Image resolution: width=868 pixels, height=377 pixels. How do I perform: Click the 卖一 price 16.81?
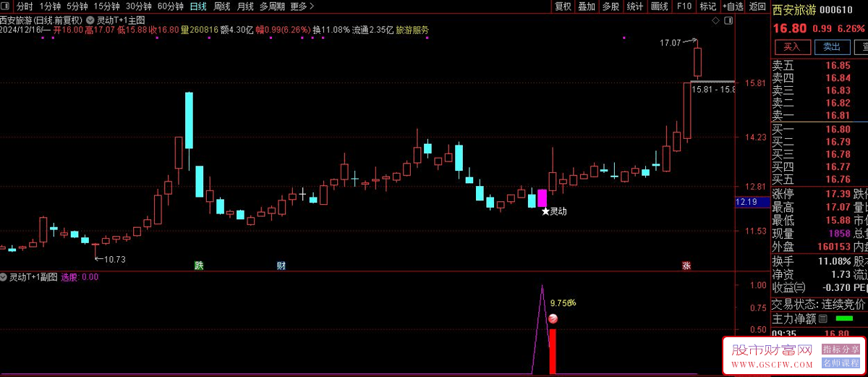[838, 115]
